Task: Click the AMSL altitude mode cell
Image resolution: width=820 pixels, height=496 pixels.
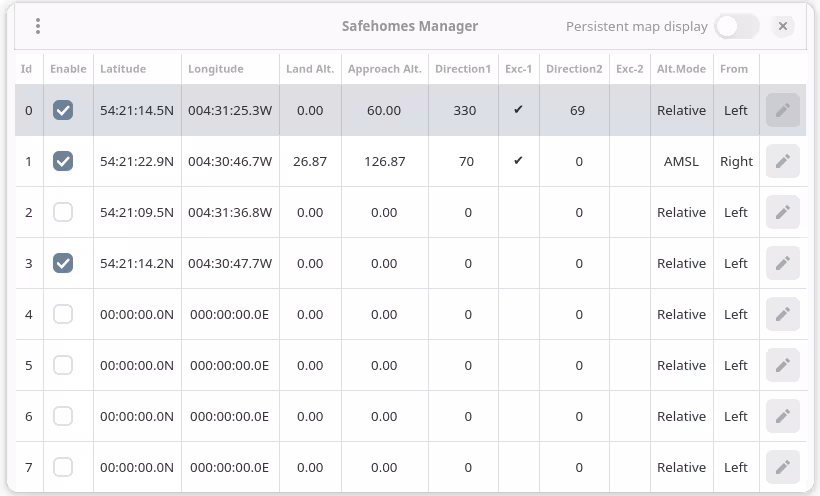Action: click(681, 162)
